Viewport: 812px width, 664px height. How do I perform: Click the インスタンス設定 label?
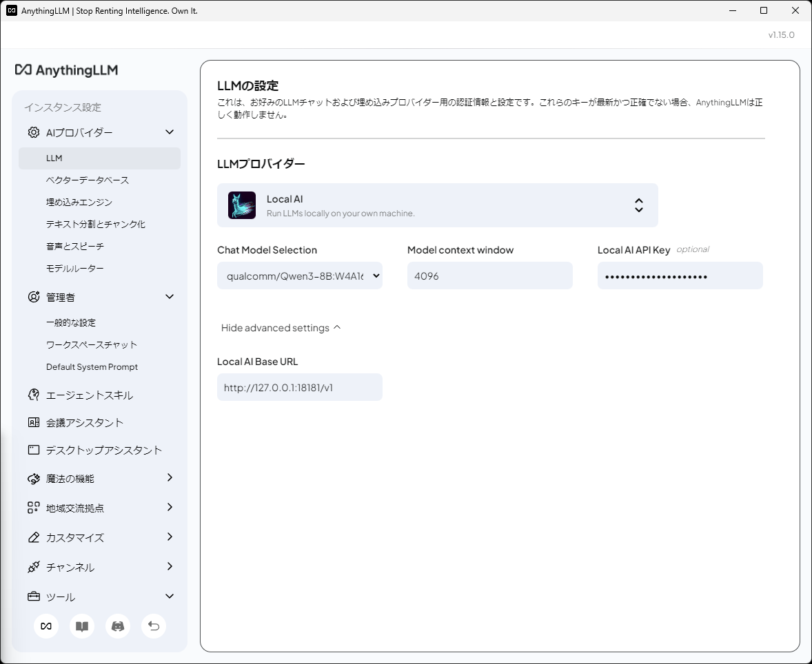63,107
